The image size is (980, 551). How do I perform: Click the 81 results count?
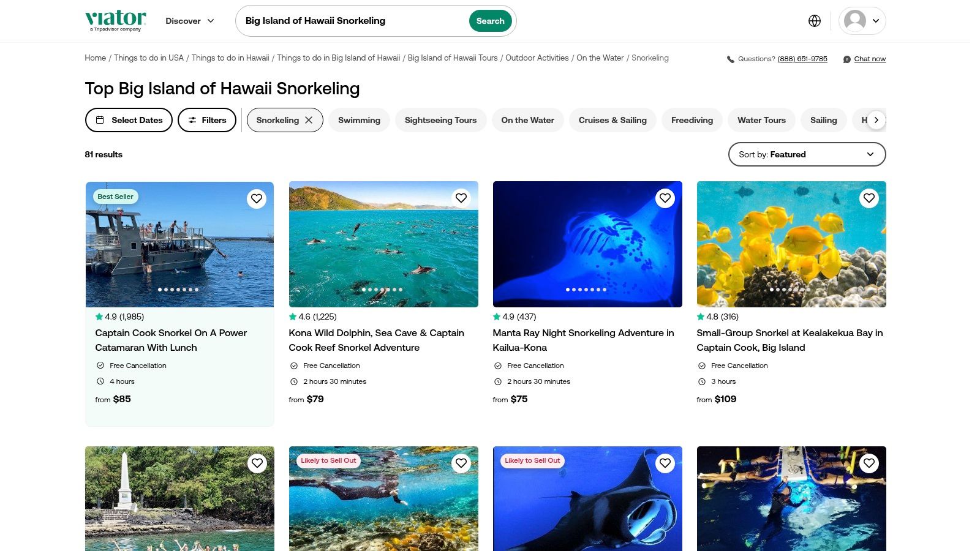pyautogui.click(x=104, y=154)
